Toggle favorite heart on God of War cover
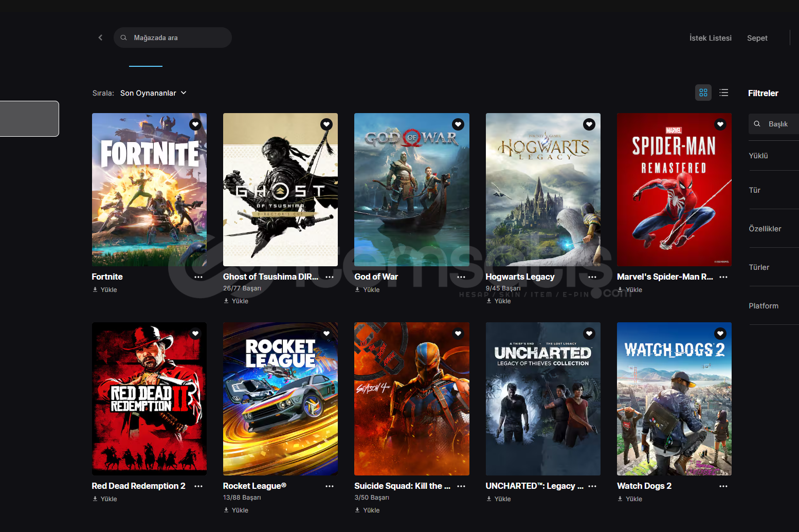Image resolution: width=799 pixels, height=532 pixels. pos(458,124)
